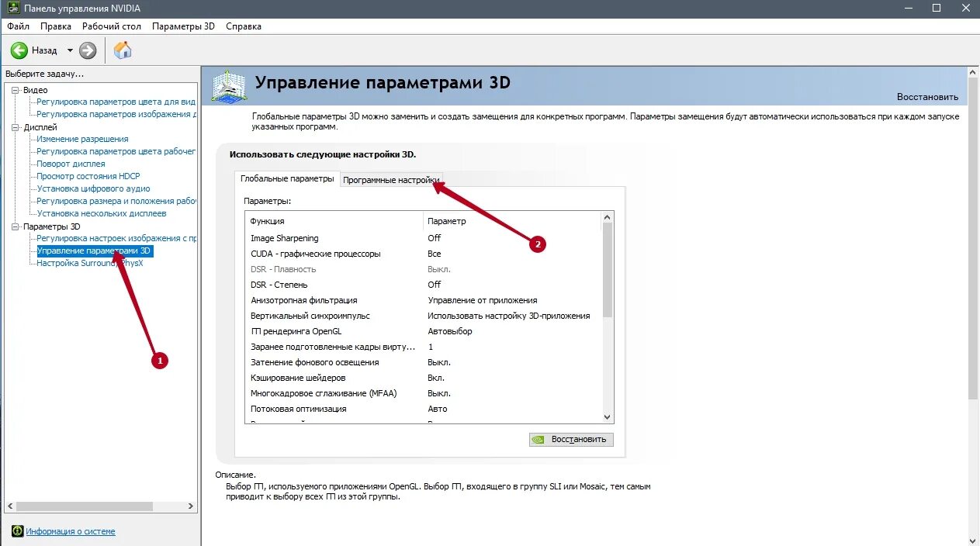Select Потоковая оптимизация row
The image size is (980, 546).
[x=423, y=409]
